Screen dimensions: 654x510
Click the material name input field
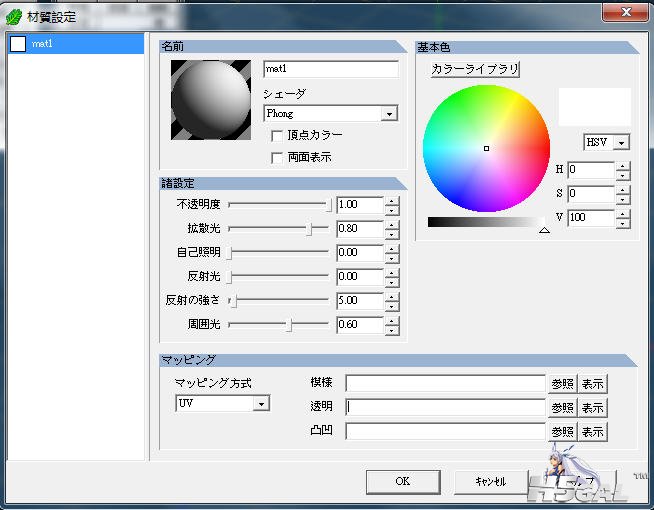click(330, 70)
